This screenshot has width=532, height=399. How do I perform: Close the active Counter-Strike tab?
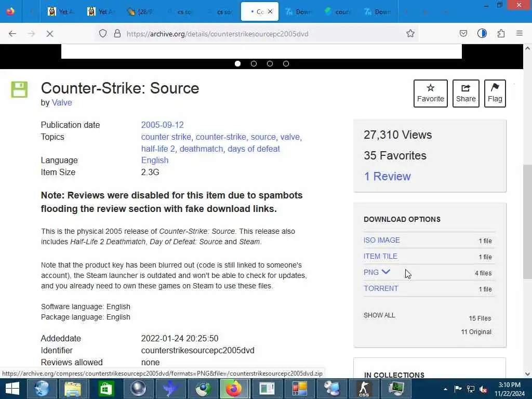tap(270, 11)
